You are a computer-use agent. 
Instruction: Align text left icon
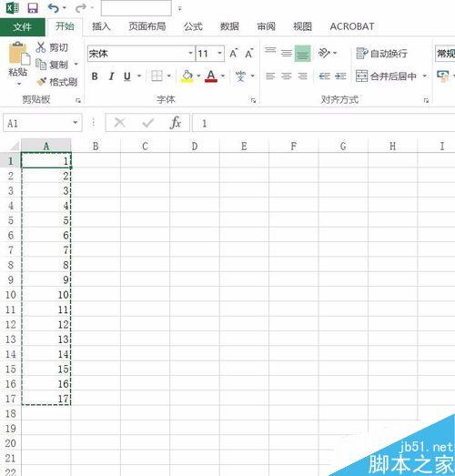tap(270, 76)
